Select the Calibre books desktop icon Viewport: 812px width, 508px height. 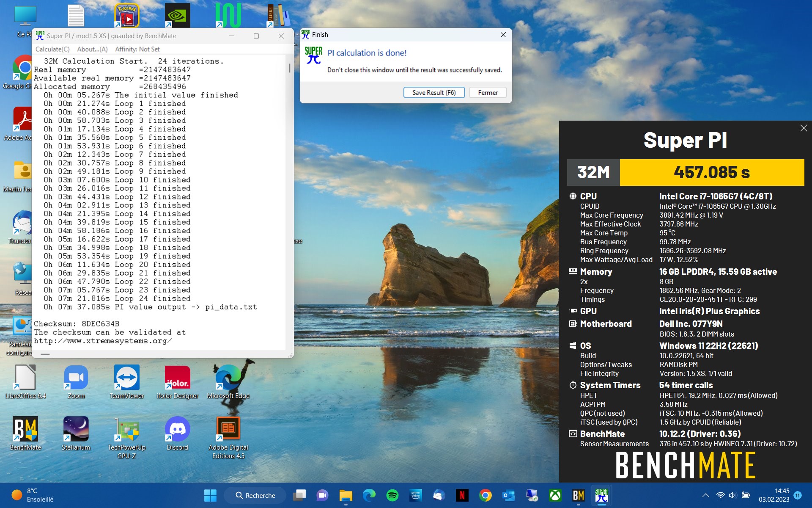click(x=278, y=15)
